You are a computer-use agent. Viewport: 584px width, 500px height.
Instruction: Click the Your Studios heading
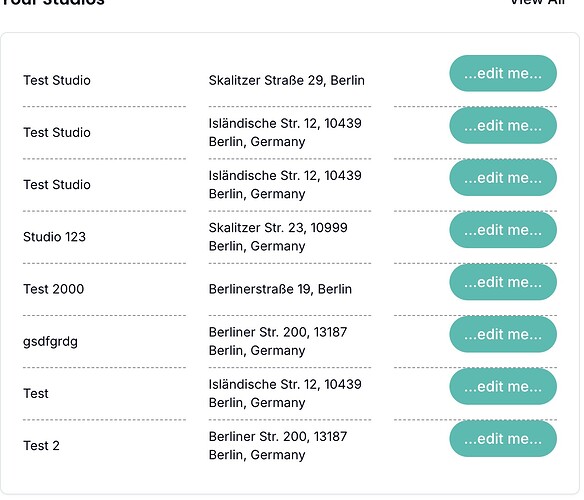53,2
